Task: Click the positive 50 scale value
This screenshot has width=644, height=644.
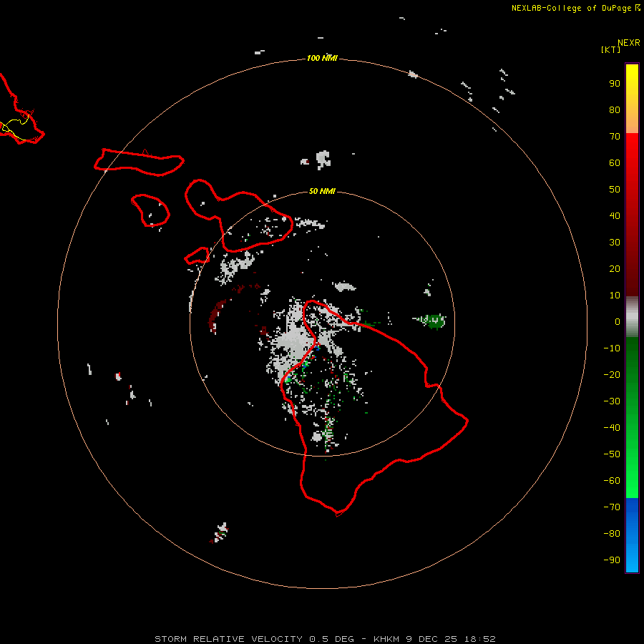Action: point(615,190)
